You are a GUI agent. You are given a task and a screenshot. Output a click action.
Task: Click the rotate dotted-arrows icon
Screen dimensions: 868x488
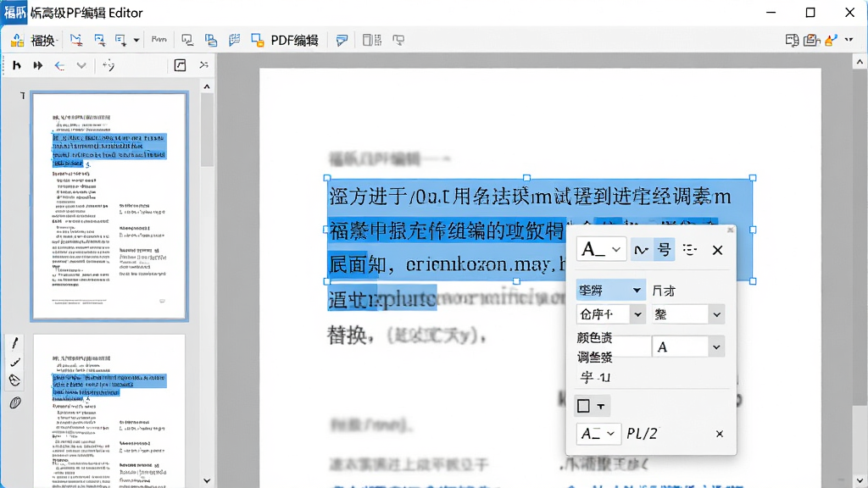[x=108, y=66]
